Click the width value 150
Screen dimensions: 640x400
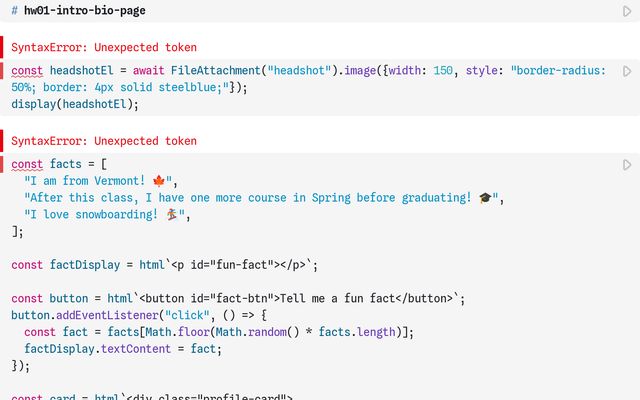pos(443,71)
